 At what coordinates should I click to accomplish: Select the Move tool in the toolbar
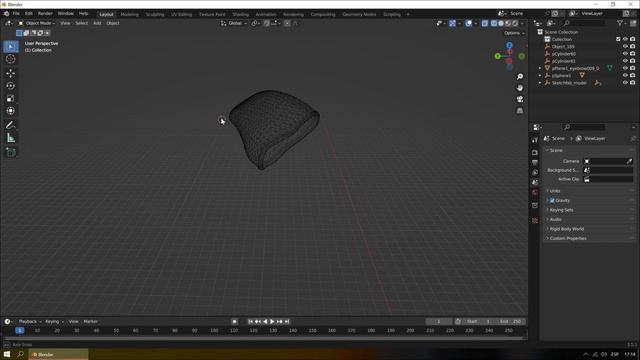[11, 73]
